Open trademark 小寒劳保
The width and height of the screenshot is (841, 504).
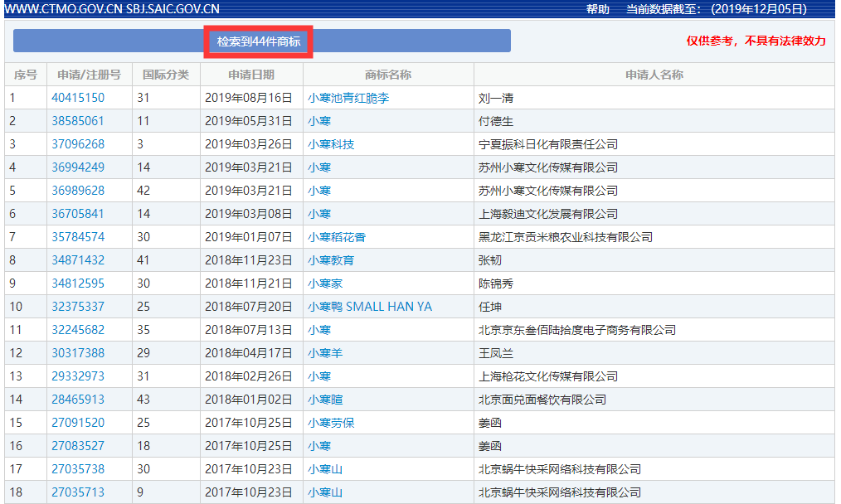pyautogui.click(x=330, y=423)
